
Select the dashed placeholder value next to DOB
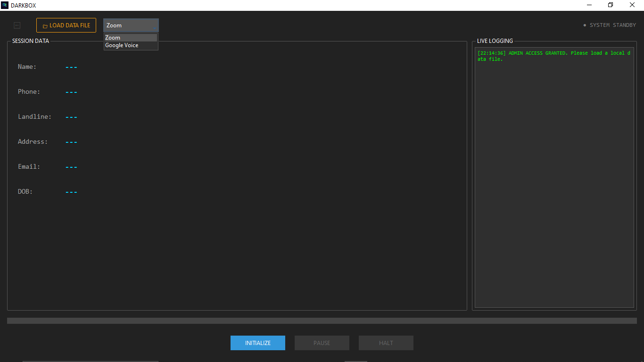(71, 192)
